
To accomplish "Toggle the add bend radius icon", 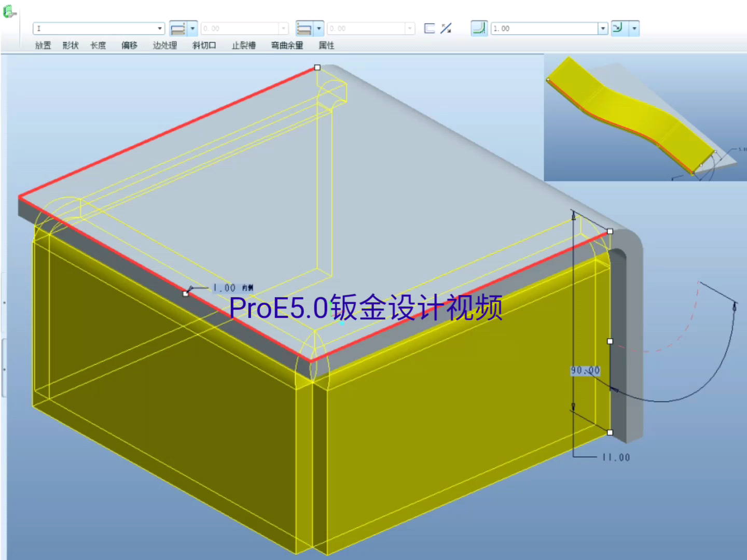I will (479, 28).
